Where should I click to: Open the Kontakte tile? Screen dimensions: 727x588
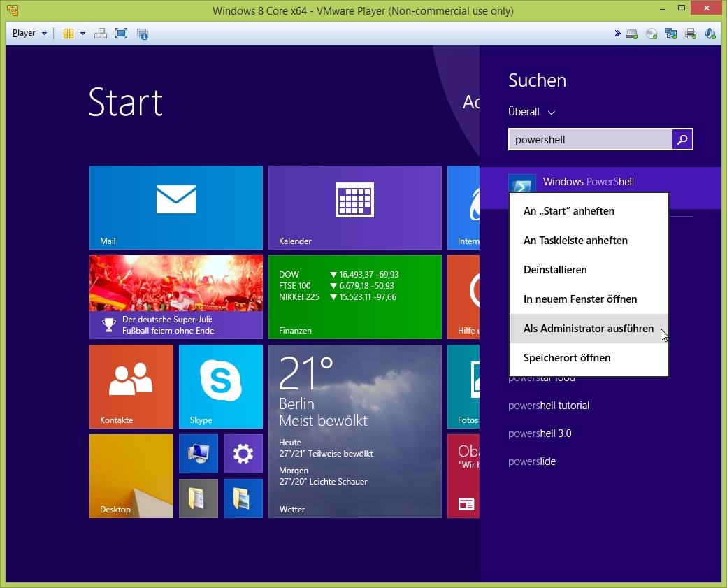click(131, 386)
